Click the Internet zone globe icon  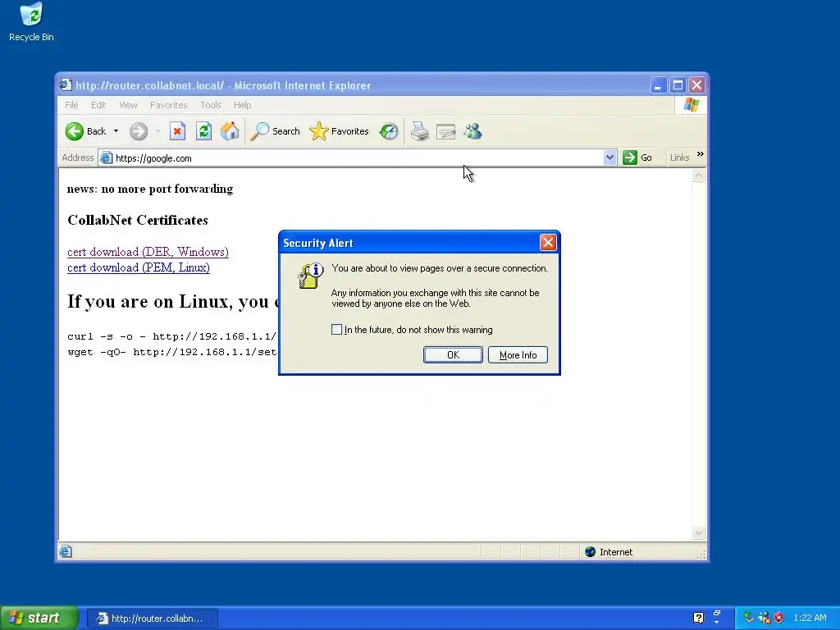pos(591,552)
